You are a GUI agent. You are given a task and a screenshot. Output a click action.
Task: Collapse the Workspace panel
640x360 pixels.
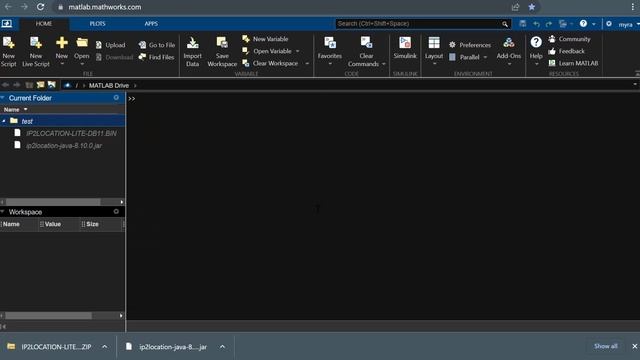pos(3,212)
